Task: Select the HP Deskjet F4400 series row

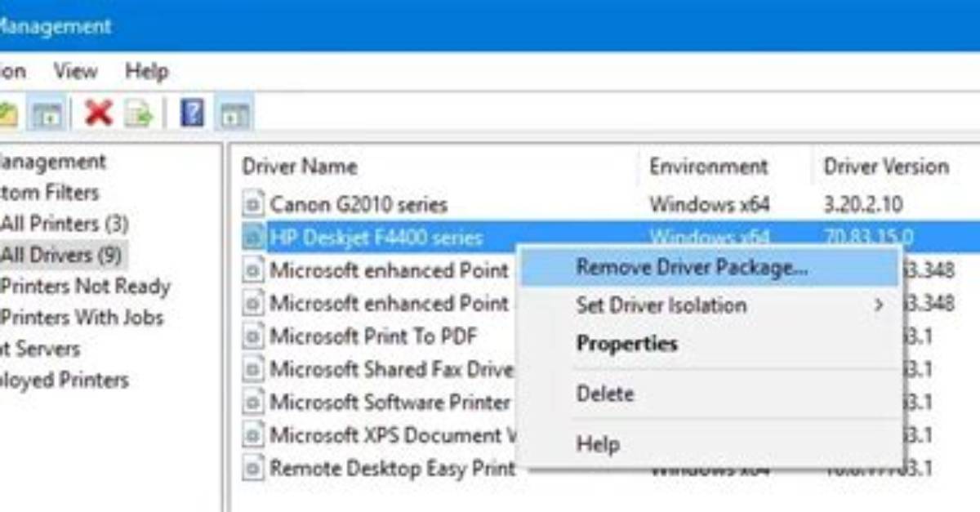Action: tap(608, 238)
